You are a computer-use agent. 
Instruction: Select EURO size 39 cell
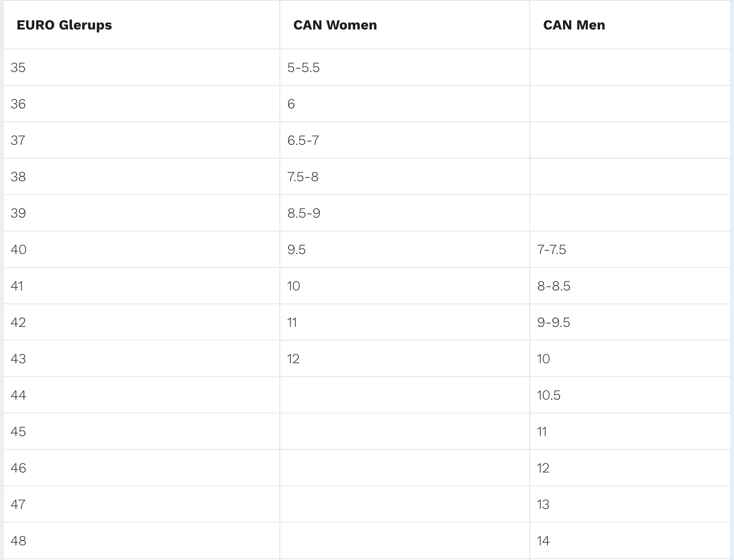[141, 213]
